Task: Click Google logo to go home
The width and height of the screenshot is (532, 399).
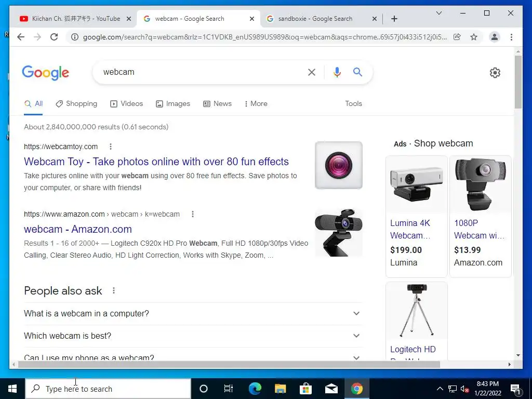Action: point(46,73)
